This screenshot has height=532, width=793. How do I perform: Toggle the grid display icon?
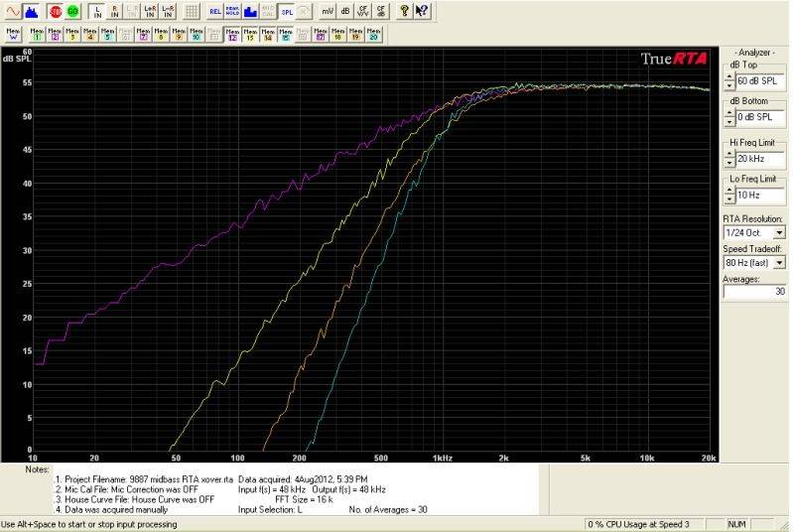click(192, 11)
